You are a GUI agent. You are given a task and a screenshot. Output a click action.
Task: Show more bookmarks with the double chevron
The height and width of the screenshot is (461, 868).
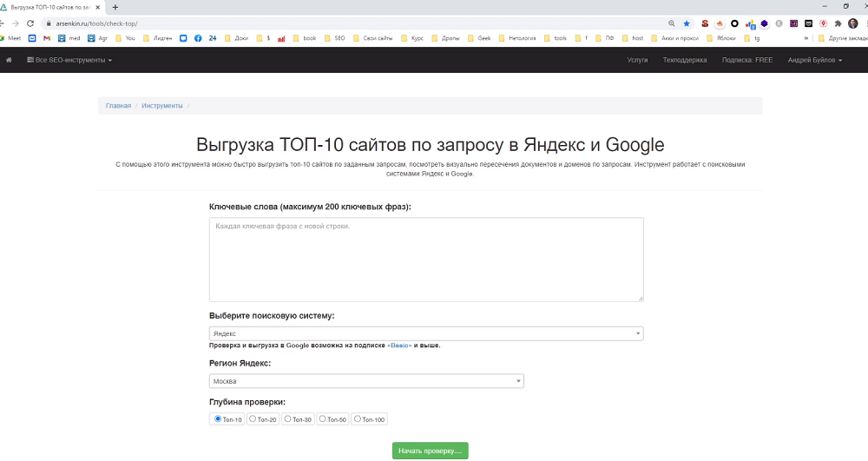click(x=806, y=38)
